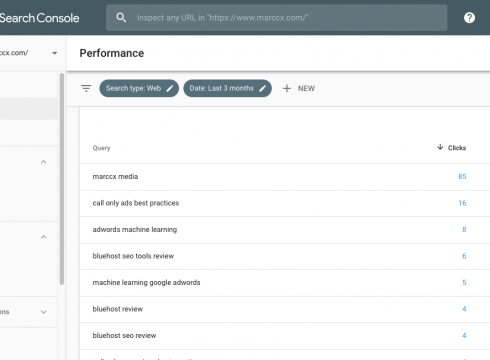Edit Date filter pencil icon
The width and height of the screenshot is (490, 360).
coord(263,88)
